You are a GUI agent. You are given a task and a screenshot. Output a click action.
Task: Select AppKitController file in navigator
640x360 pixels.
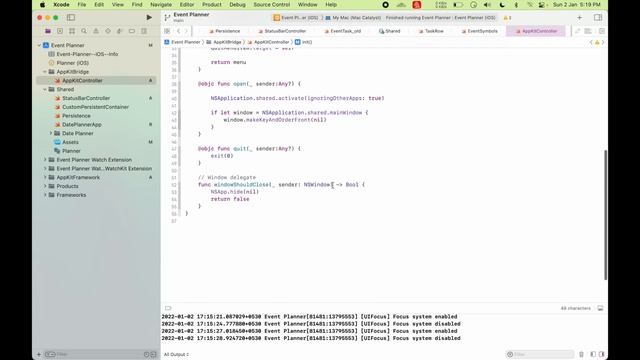pyautogui.click(x=96, y=80)
